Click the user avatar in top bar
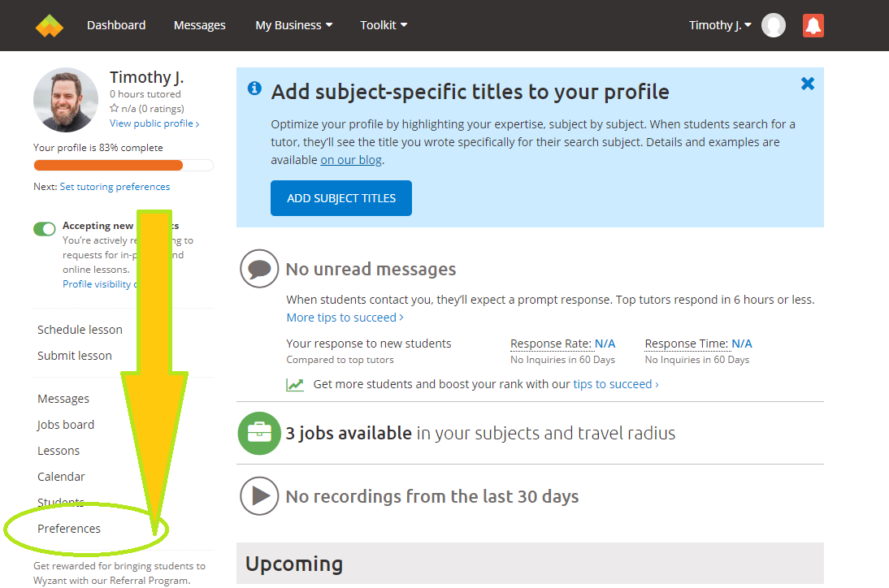889x588 pixels. point(774,25)
